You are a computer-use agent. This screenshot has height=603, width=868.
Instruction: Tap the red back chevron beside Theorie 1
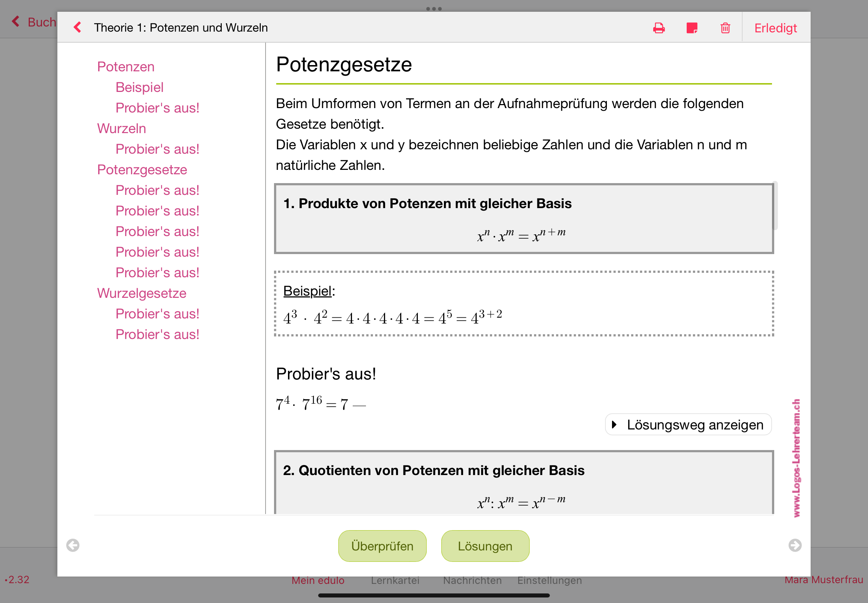click(x=78, y=27)
